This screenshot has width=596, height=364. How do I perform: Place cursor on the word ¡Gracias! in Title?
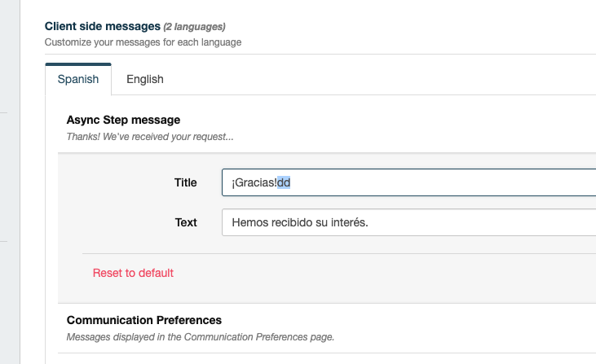click(254, 182)
